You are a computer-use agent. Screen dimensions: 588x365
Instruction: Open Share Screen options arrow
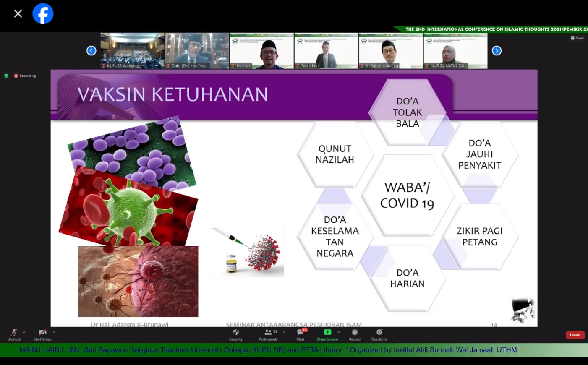point(339,332)
